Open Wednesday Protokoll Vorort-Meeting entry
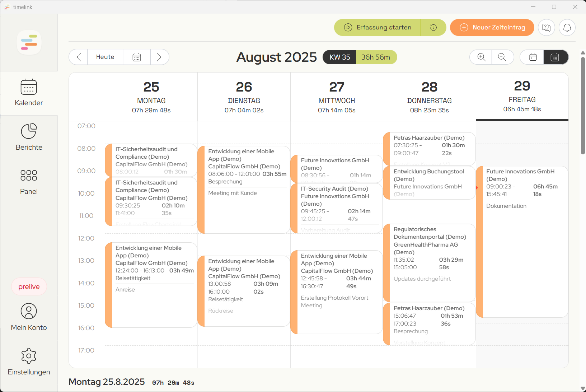 point(337,292)
